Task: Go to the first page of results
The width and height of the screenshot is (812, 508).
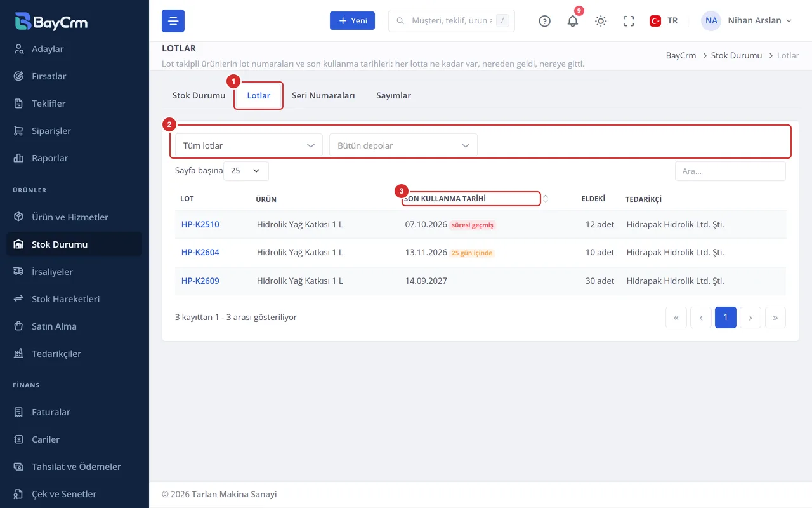Action: (x=676, y=317)
